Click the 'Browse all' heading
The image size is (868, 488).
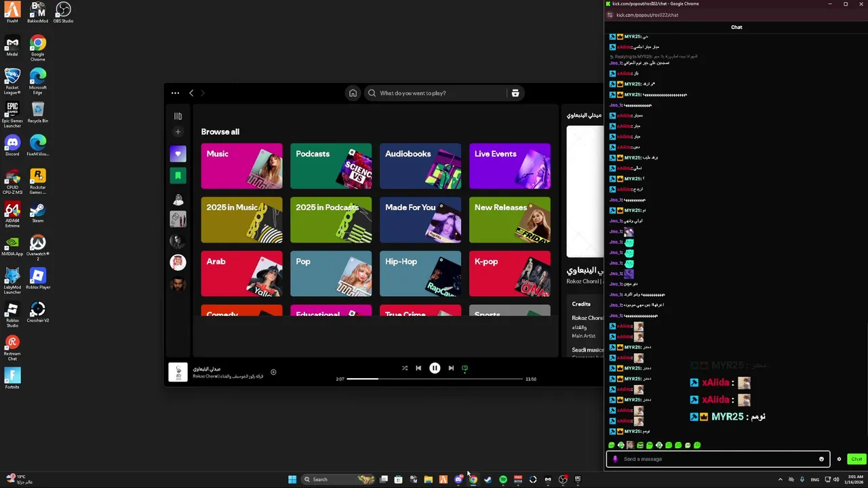click(x=220, y=131)
